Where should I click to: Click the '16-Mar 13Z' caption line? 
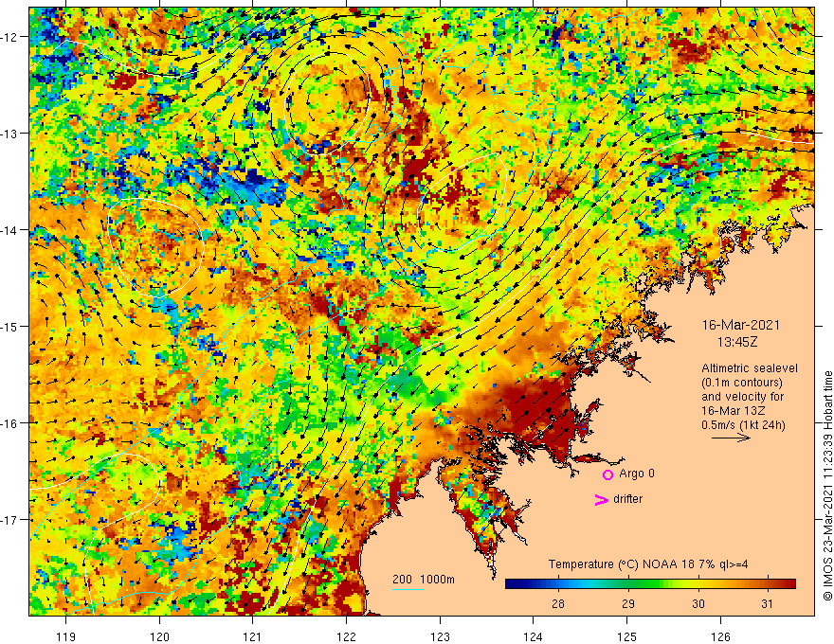click(732, 411)
